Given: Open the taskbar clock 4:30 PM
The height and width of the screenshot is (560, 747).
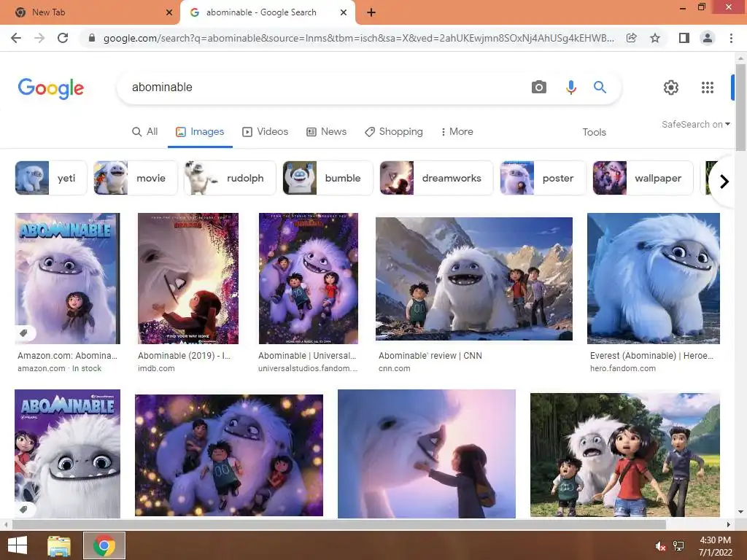Looking at the screenshot, I should point(715,546).
